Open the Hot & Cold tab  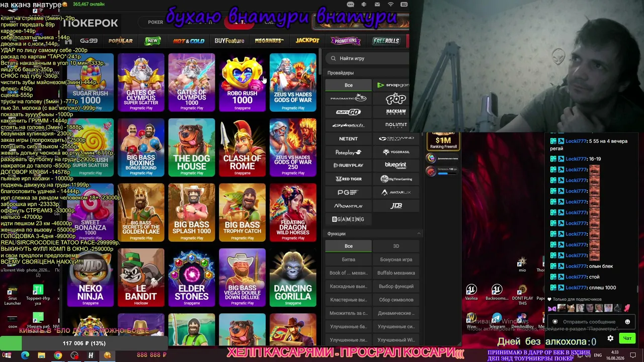[189, 41]
